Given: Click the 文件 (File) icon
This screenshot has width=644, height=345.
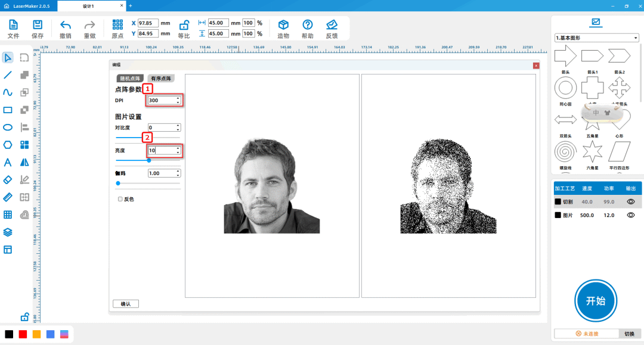Looking at the screenshot, I should click(x=13, y=25).
